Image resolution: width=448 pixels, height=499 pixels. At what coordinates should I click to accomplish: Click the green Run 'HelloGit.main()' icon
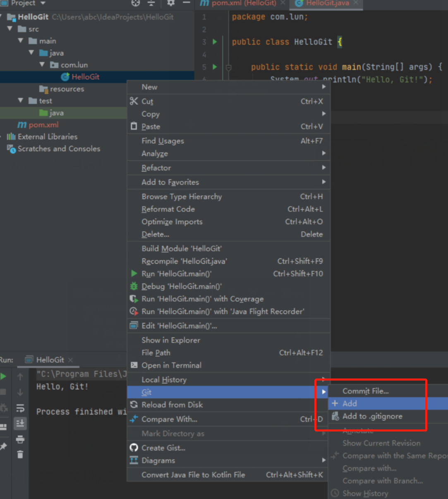coord(134,273)
